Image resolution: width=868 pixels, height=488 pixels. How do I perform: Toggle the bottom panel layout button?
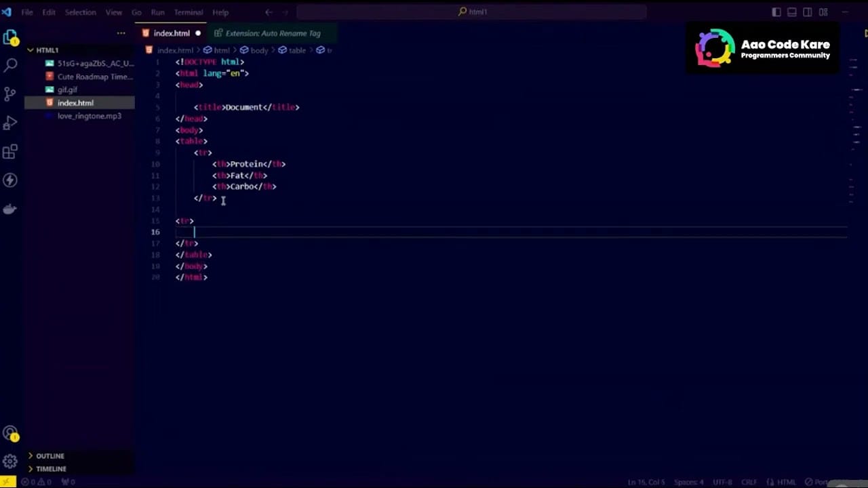point(792,12)
